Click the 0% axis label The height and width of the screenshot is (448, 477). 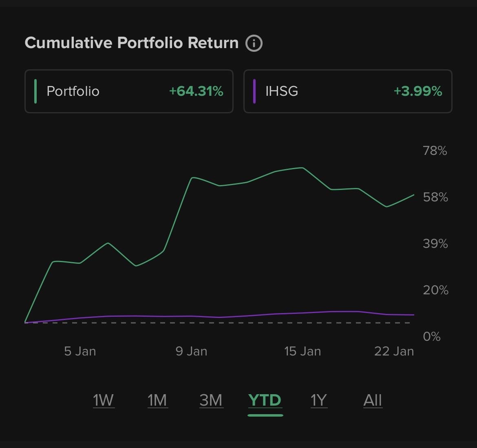[432, 336]
